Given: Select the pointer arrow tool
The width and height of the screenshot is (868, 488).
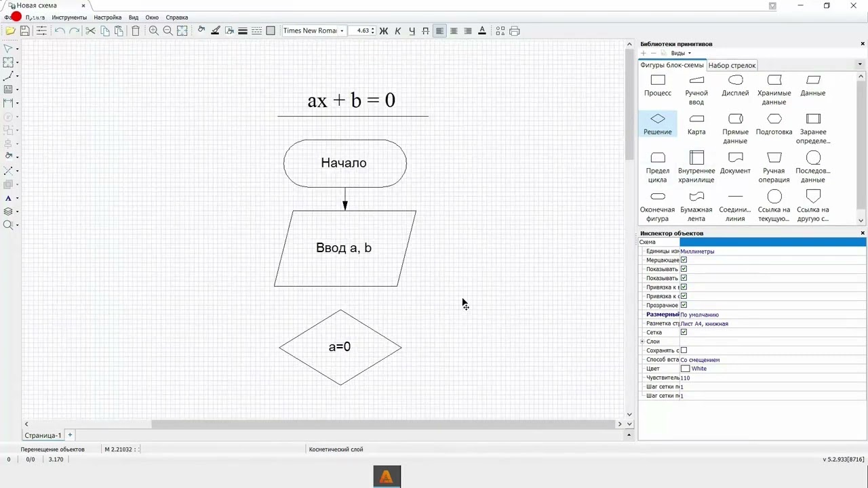Looking at the screenshot, I should [8, 49].
